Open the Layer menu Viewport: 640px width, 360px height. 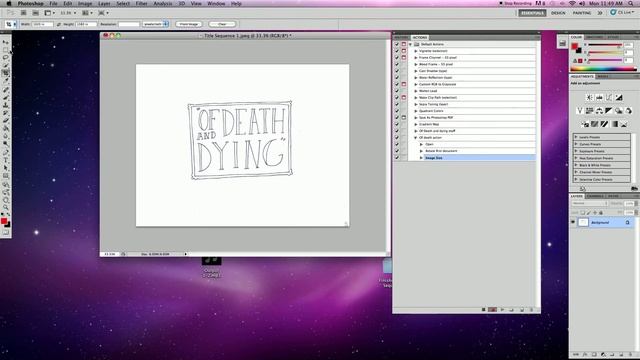pos(104,3)
